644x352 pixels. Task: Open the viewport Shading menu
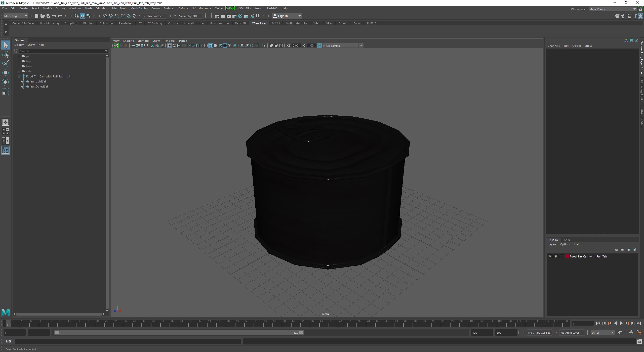[x=129, y=41]
